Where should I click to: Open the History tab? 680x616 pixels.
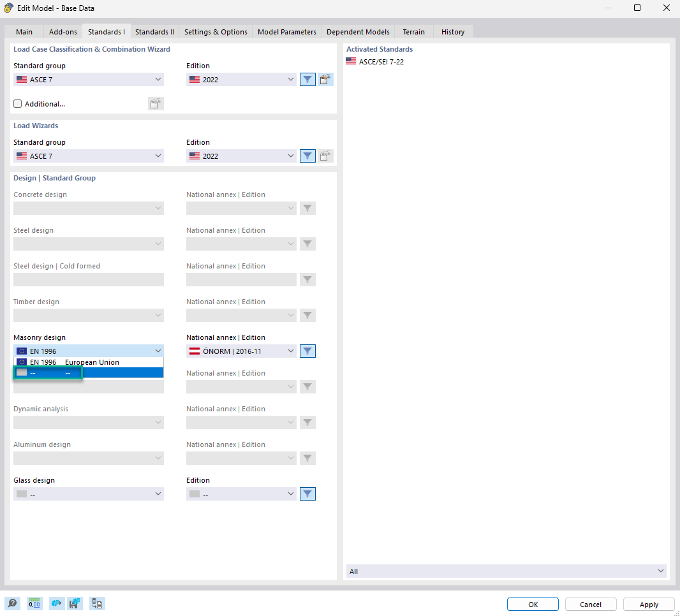pyautogui.click(x=453, y=32)
